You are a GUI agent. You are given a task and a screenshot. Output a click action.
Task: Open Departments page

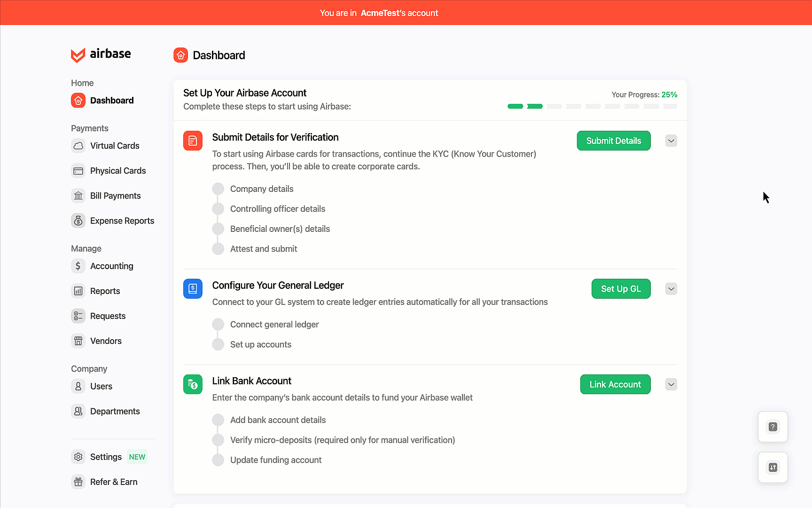[x=106, y=411]
